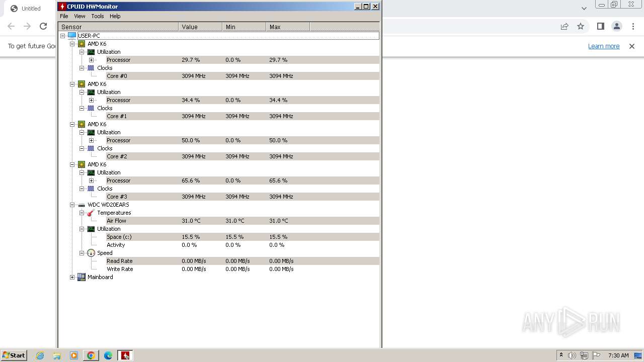Screen dimensions: 644x362
Task: Collapse the Speed section
Action: pyautogui.click(x=82, y=253)
